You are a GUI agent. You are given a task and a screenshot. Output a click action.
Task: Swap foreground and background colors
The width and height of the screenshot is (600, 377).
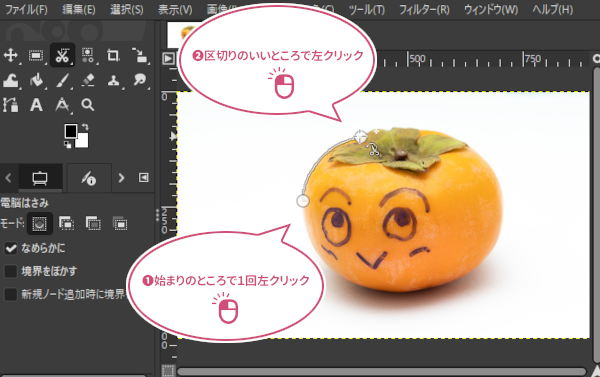(x=85, y=127)
